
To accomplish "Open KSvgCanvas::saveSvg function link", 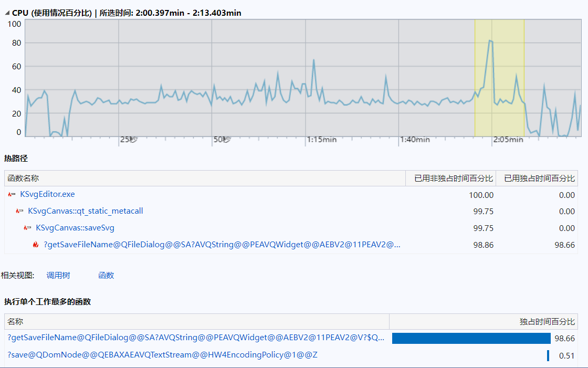I will click(75, 228).
